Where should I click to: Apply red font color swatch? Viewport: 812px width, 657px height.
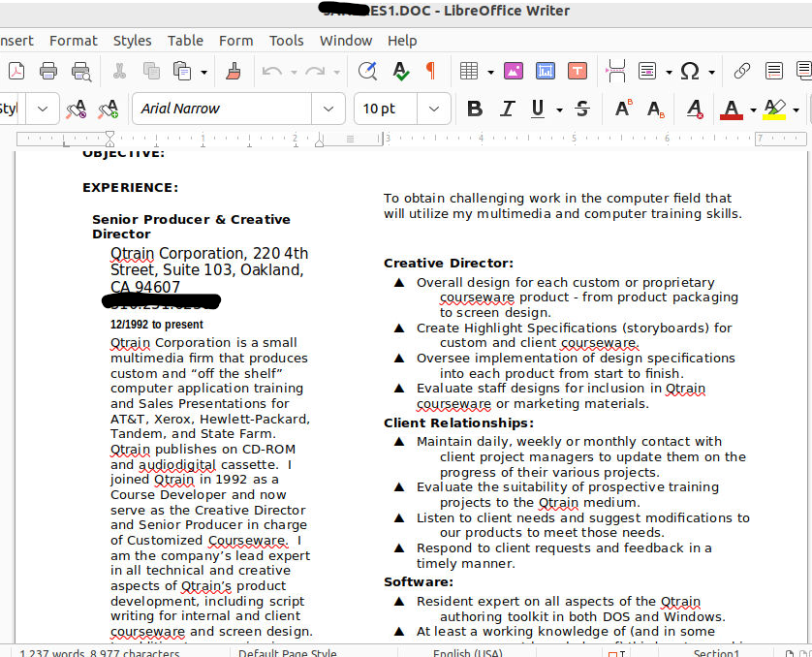(732, 109)
